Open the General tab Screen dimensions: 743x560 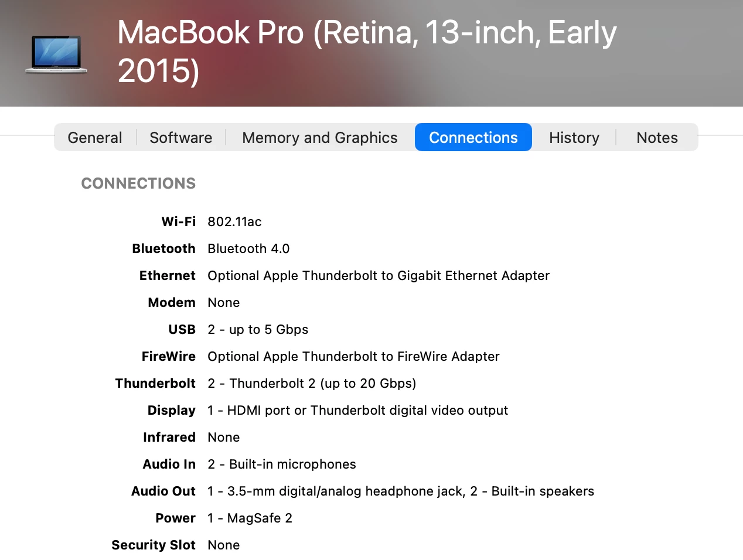[95, 138]
